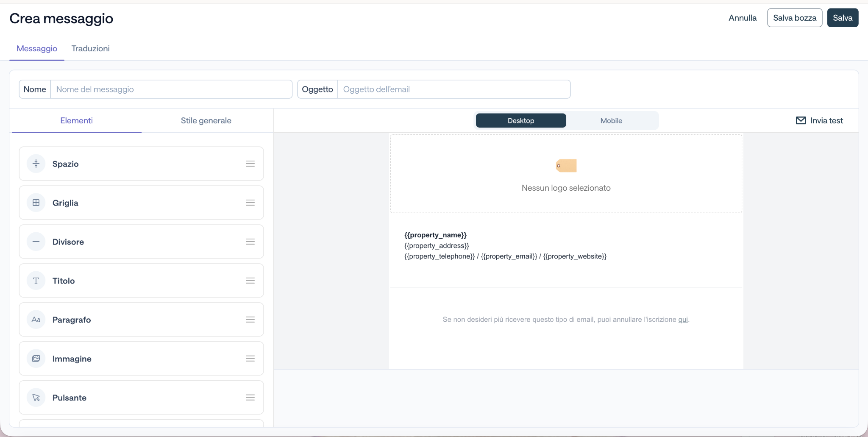868x437 pixels.
Task: Click the {{property_name}} placeholder text
Action: click(x=435, y=235)
